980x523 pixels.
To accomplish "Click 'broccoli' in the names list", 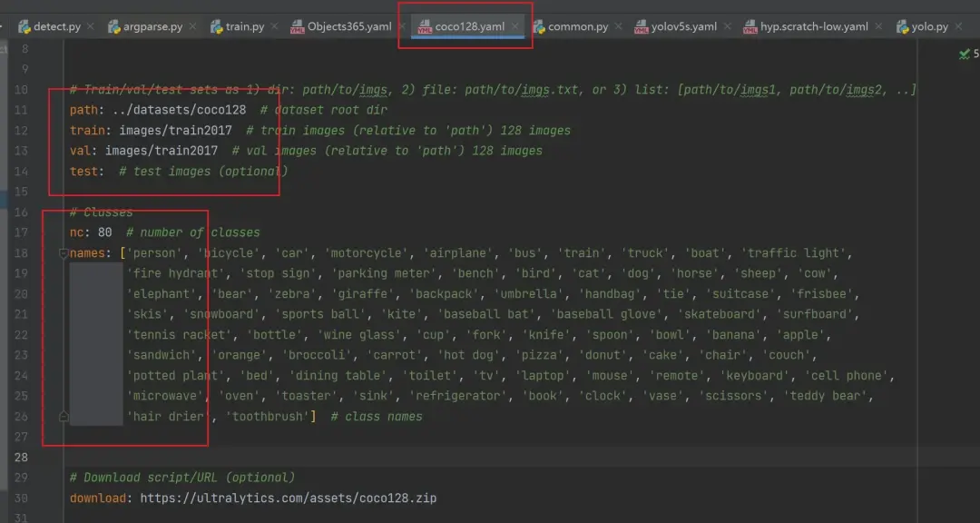I will pos(317,355).
